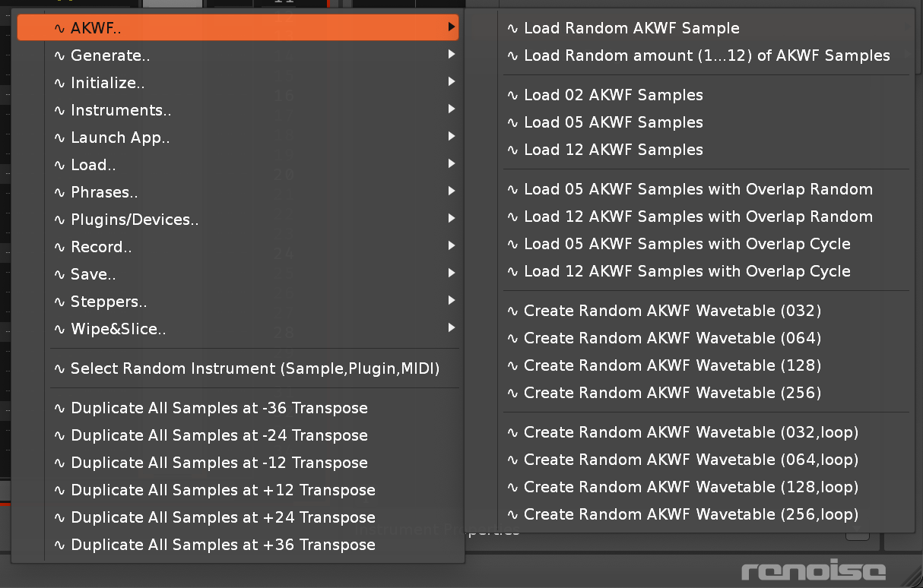
Task: Open the Wipe&Slice.. submenu
Action: pyautogui.click(x=237, y=329)
